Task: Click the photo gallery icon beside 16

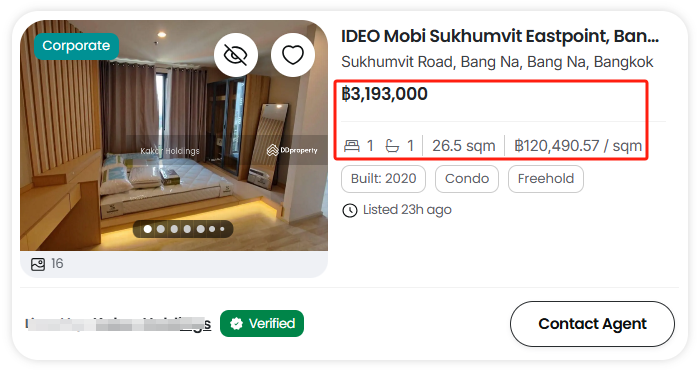Action: tap(38, 264)
